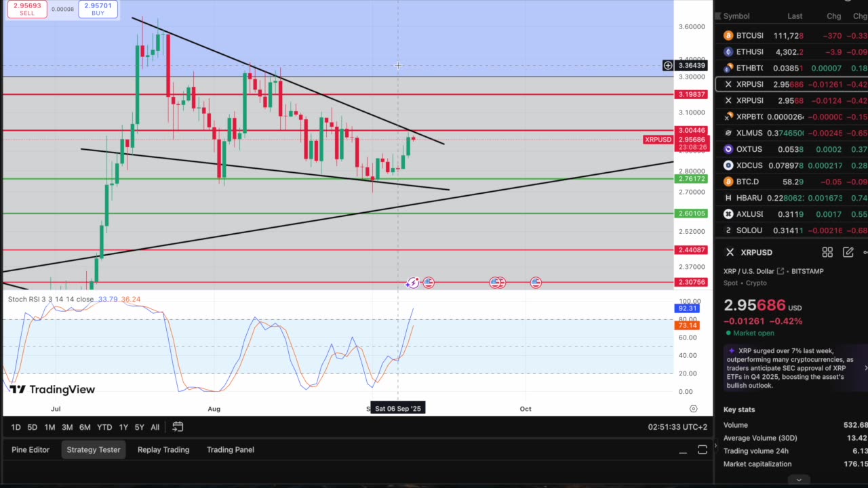Select the second XRPUSD watchlist row
Screen dimensions: 868x488
coord(791,100)
